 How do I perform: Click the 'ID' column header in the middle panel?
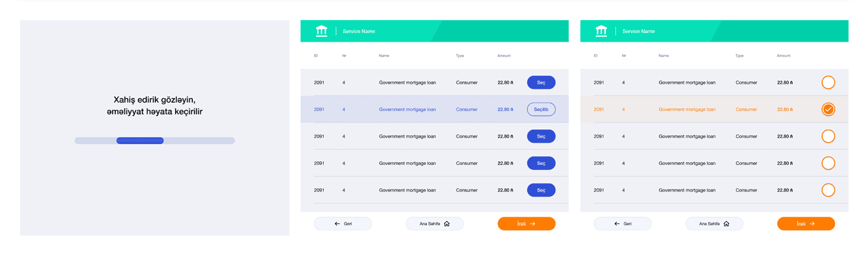click(x=316, y=56)
